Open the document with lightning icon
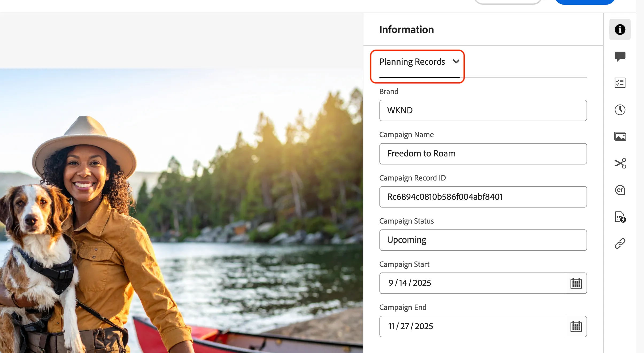The image size is (644, 353). [620, 217]
